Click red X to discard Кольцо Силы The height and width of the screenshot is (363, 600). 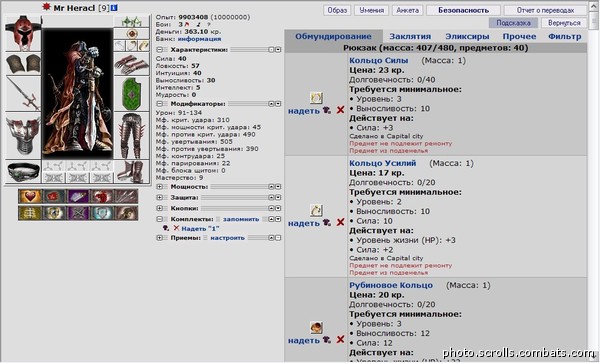click(340, 110)
